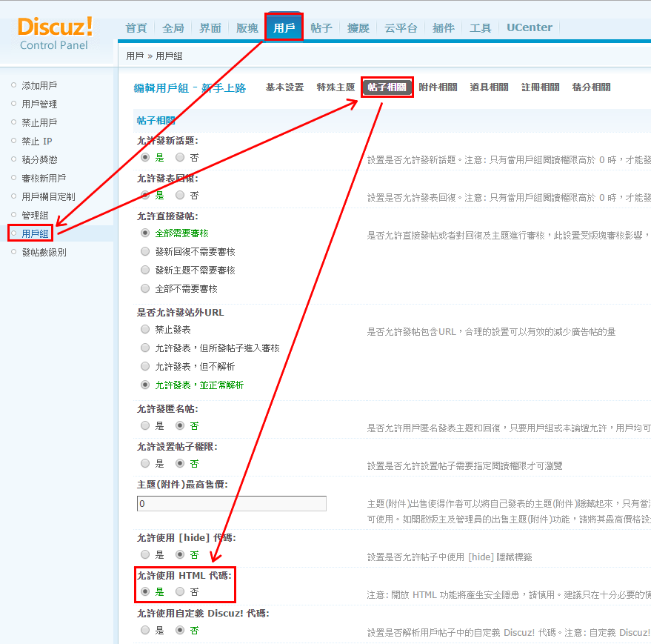
Task: Go to 禁止 IP in sidebar
Action: (x=37, y=142)
